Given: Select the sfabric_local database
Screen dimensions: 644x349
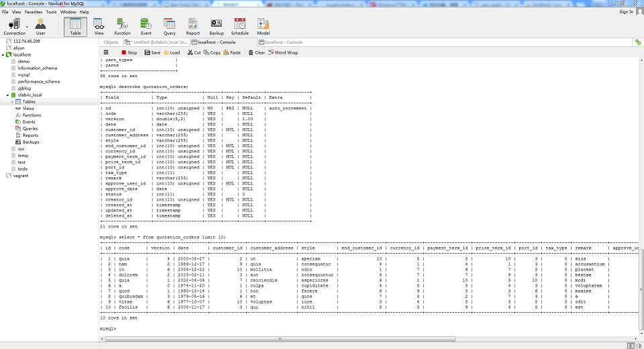Looking at the screenshot, I should point(30,95).
